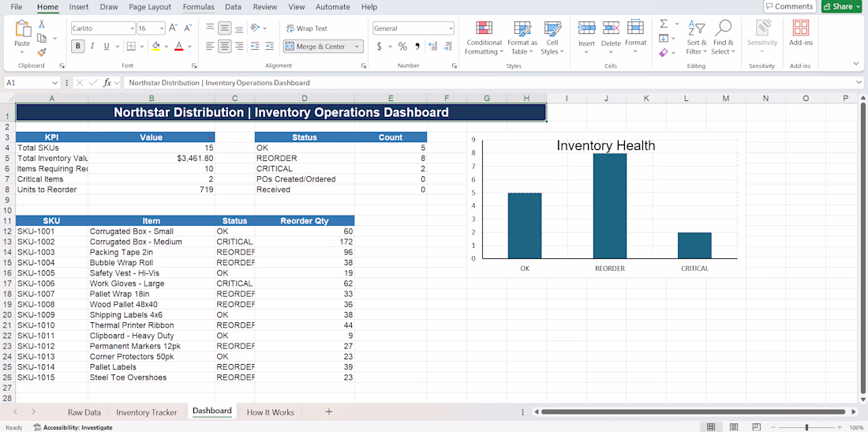Increase font size with larger A
Screen dimensions: 868x432
tap(173, 28)
